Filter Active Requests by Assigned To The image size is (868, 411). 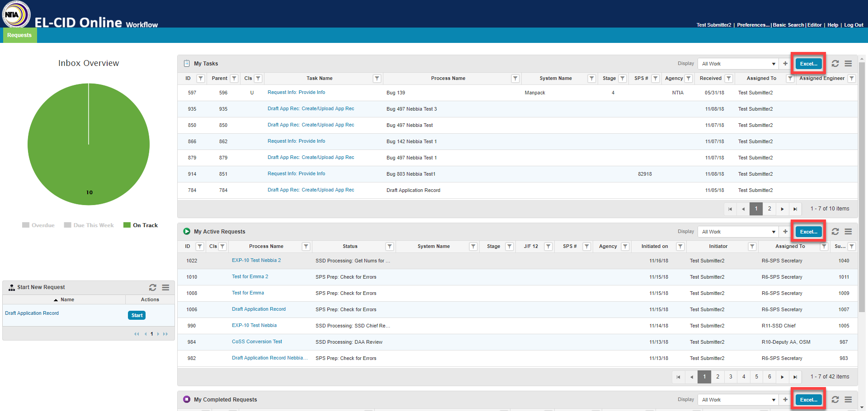tap(824, 247)
